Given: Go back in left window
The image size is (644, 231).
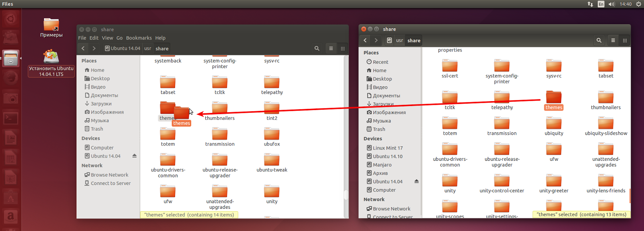Looking at the screenshot, I should [83, 48].
